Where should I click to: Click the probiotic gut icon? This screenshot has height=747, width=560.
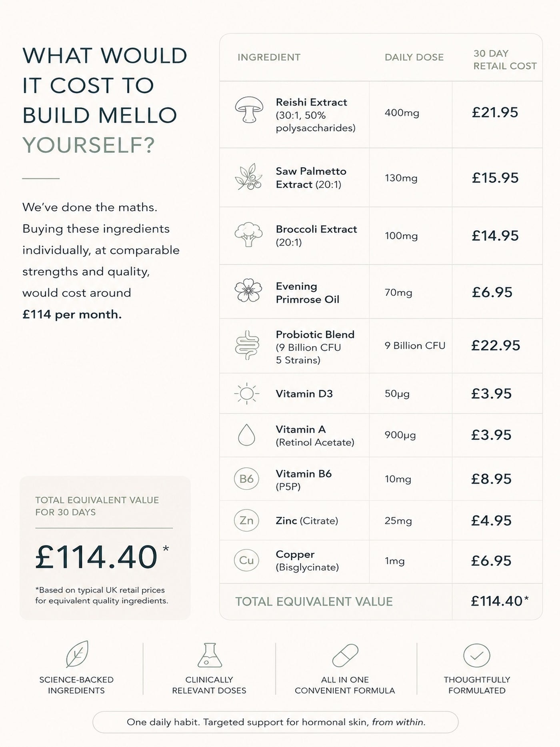tap(247, 345)
